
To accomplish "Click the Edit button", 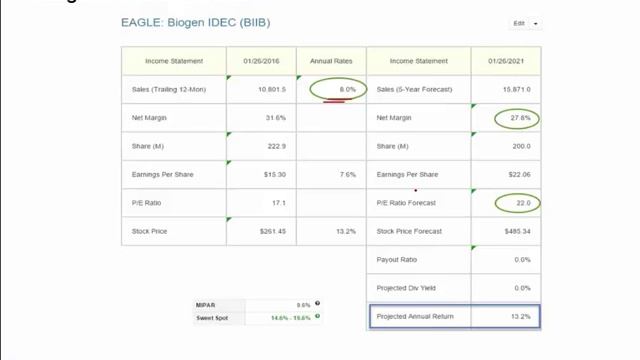I will point(519,23).
